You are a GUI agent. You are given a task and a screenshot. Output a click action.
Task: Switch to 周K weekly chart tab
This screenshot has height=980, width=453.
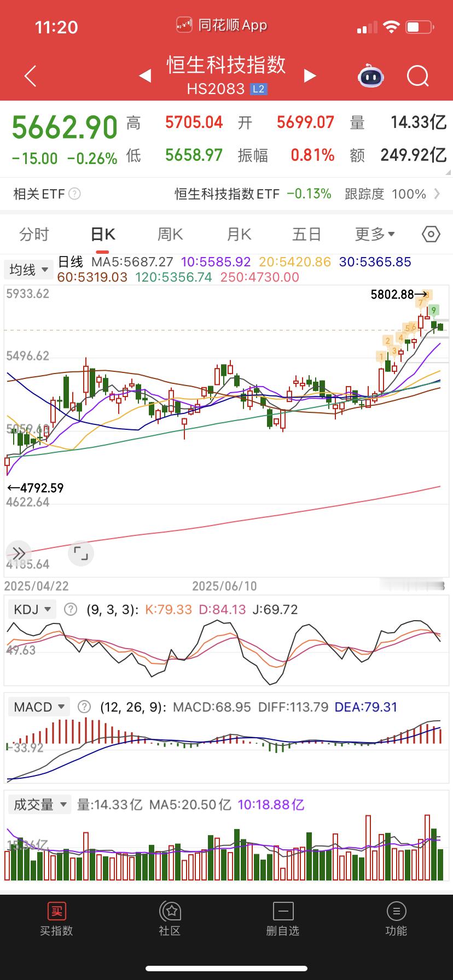(x=170, y=234)
